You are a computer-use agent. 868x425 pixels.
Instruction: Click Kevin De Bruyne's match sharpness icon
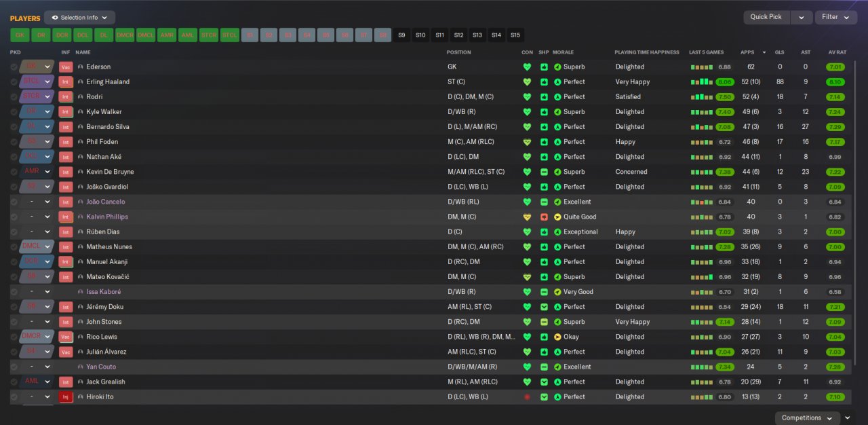[x=544, y=172]
